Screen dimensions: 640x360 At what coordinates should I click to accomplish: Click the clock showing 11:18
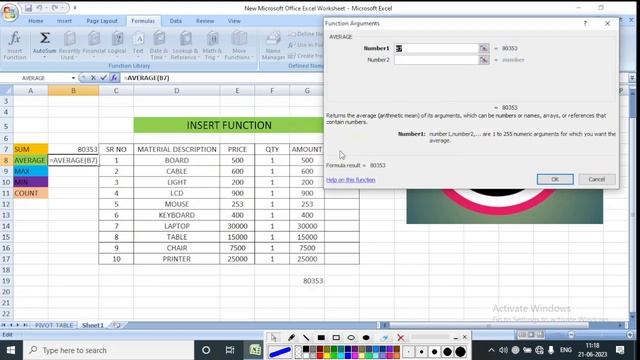(x=593, y=345)
